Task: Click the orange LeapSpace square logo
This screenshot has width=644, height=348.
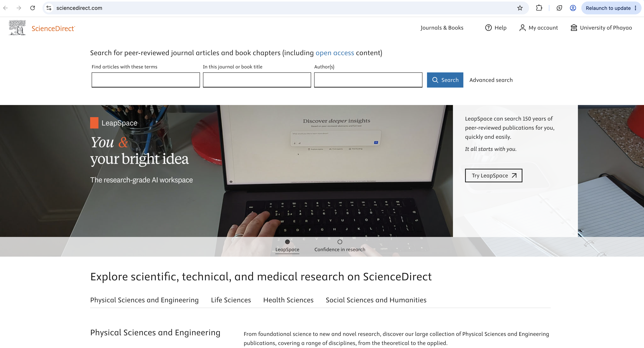Action: [94, 123]
